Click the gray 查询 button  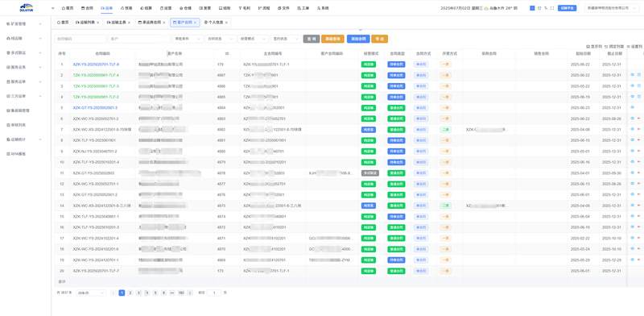coord(312,39)
